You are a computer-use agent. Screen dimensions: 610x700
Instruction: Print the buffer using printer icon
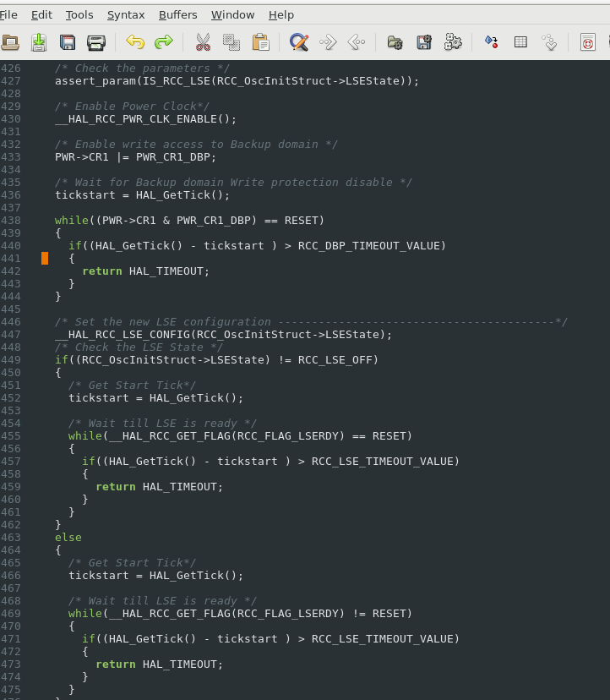point(96,42)
